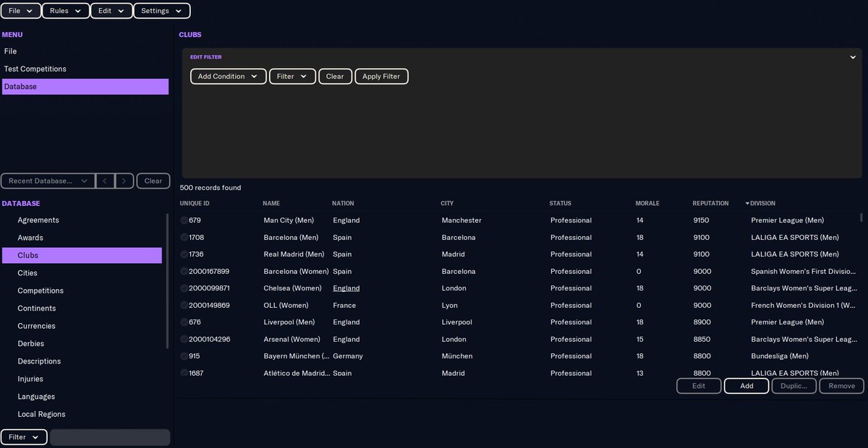This screenshot has width=868, height=448.
Task: Select Database in the Menu panel
Action: 85,87
